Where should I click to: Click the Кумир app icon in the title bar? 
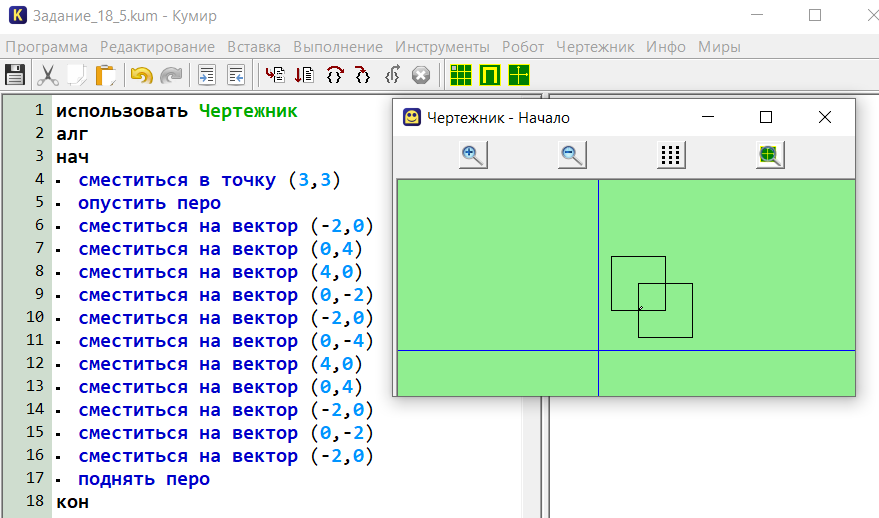(18, 15)
